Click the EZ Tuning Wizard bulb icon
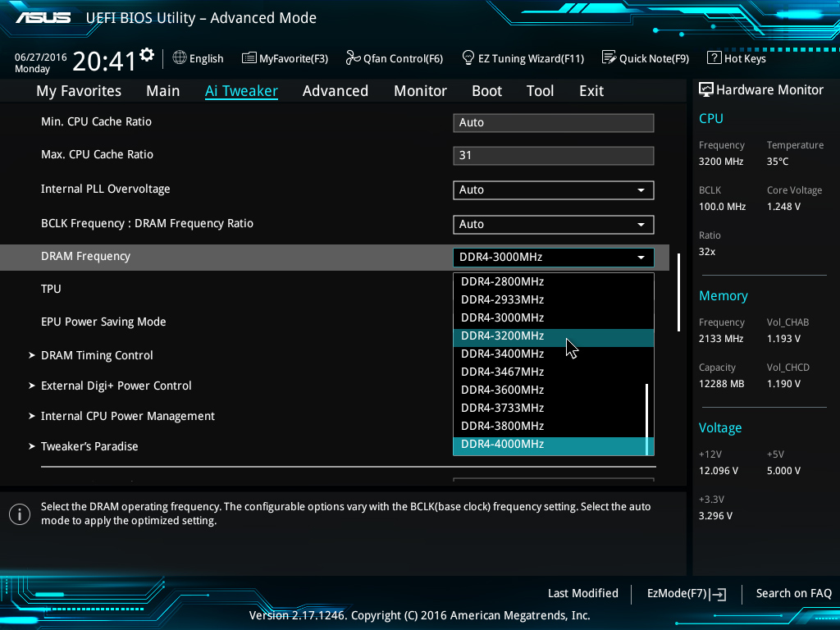 (x=468, y=58)
